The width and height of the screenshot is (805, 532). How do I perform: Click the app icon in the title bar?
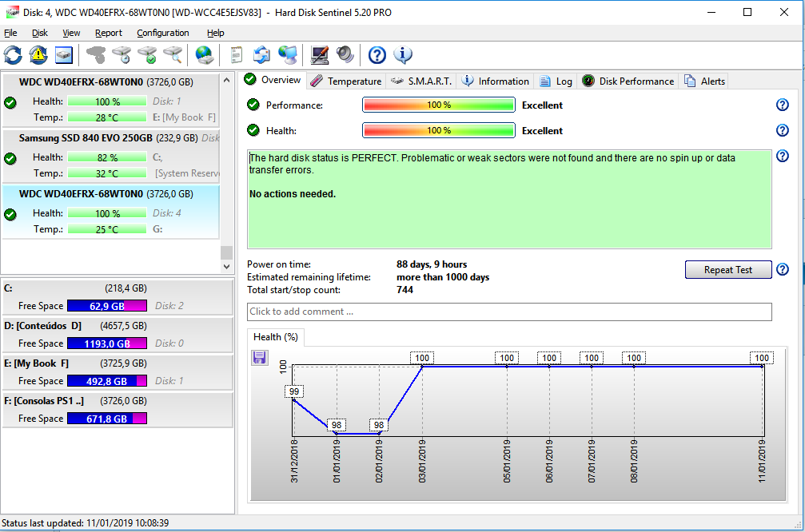[x=12, y=12]
